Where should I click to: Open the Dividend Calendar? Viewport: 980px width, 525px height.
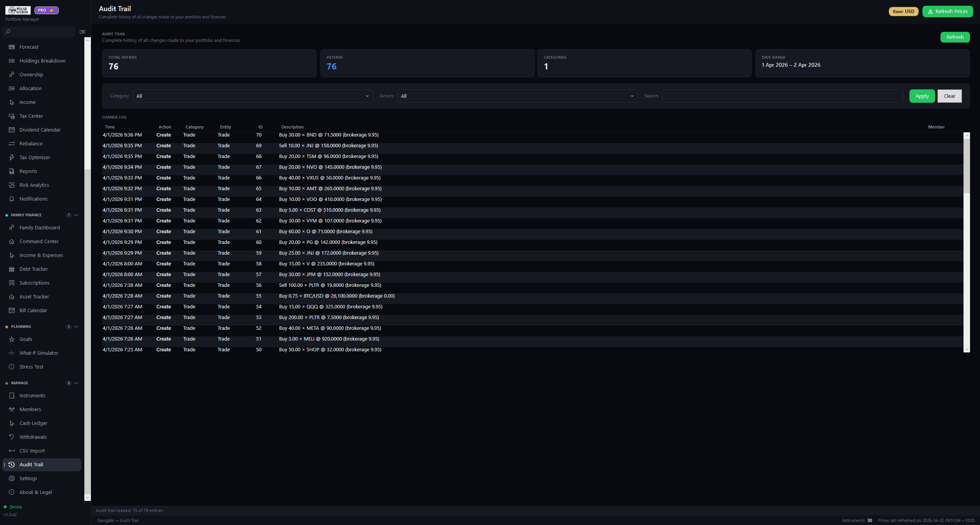(x=40, y=130)
